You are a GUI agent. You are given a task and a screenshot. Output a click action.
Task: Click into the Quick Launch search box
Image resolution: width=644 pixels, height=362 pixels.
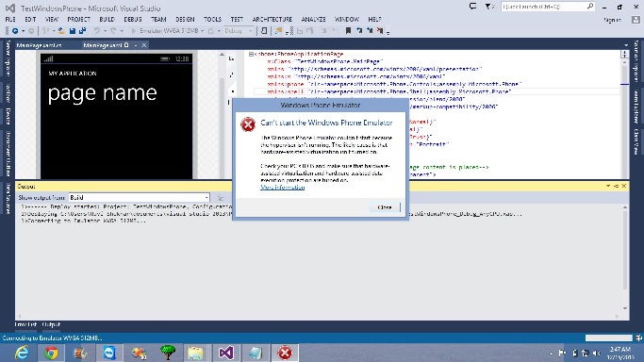tap(548, 7)
